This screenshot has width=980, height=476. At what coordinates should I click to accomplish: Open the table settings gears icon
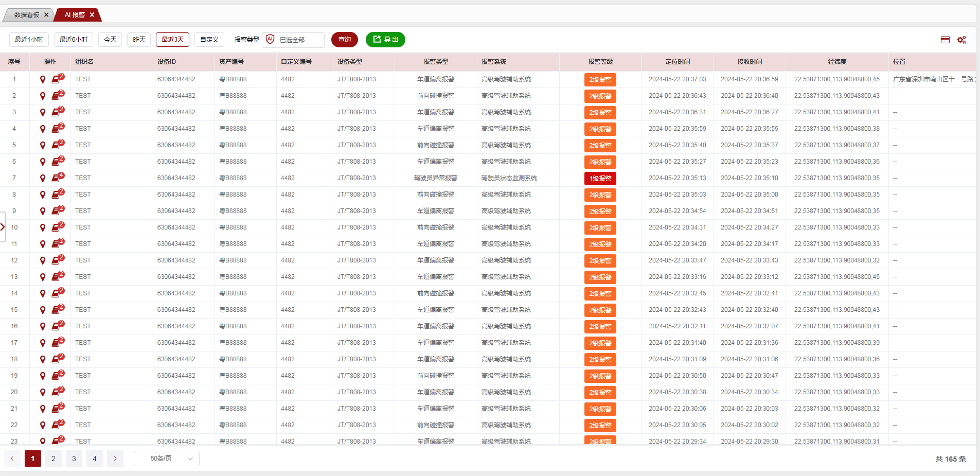point(961,40)
